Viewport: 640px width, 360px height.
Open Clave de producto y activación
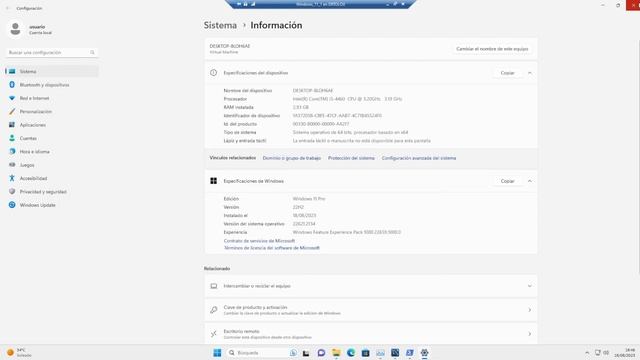point(371,310)
